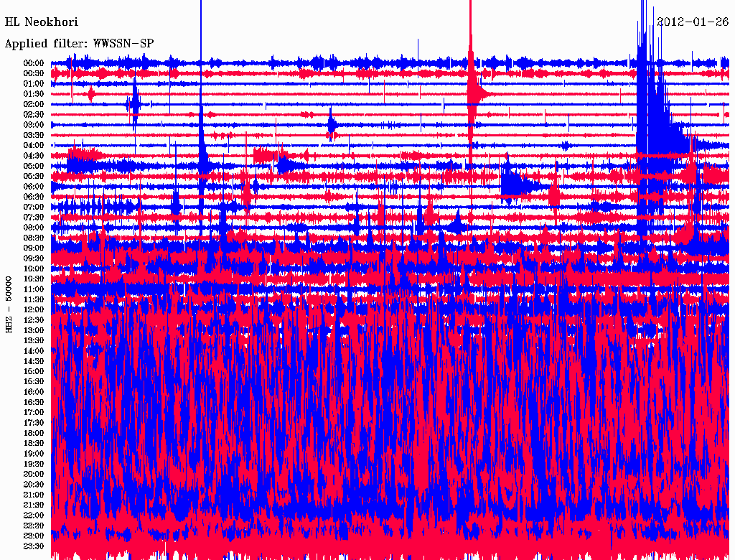Image resolution: width=735 pixels, height=560 pixels.
Task: Select the 03:00 time row label
Action: (x=34, y=125)
